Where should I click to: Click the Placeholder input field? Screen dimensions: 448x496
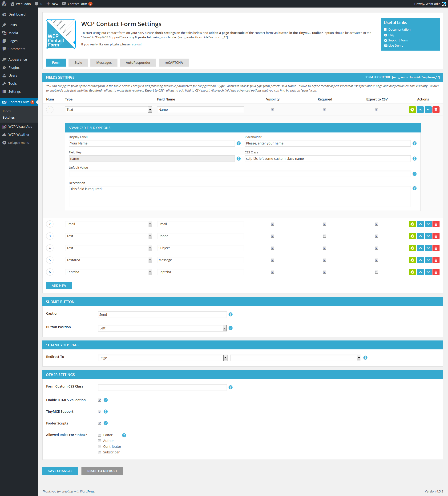(x=327, y=143)
